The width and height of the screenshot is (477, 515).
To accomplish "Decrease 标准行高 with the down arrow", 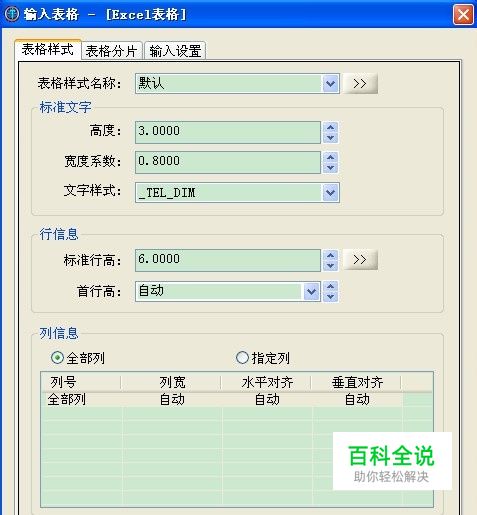I will 331,265.
